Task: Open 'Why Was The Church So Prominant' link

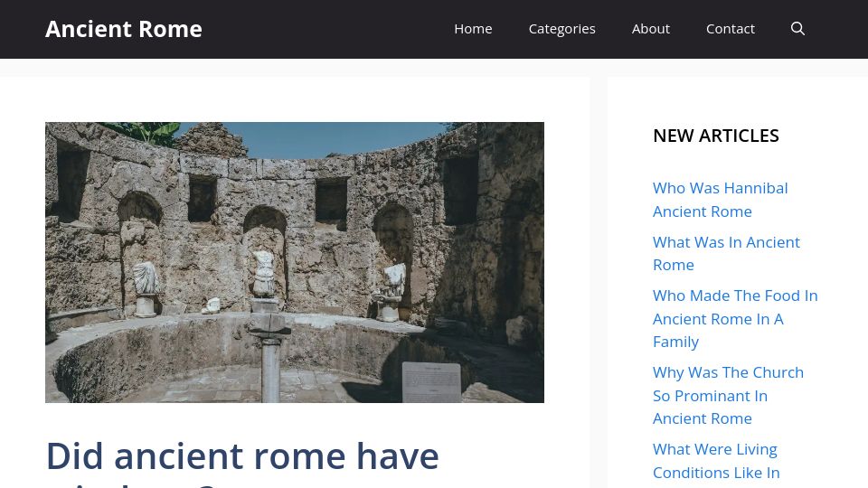Action: 728,396
